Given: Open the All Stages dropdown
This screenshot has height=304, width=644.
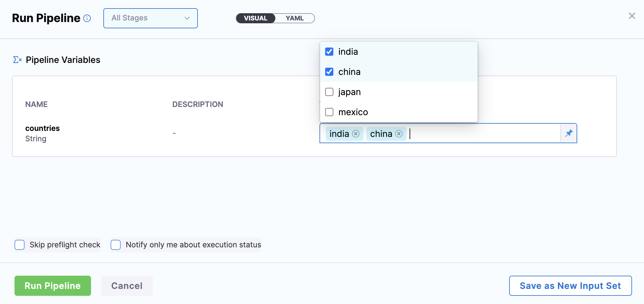Looking at the screenshot, I should click(x=150, y=18).
